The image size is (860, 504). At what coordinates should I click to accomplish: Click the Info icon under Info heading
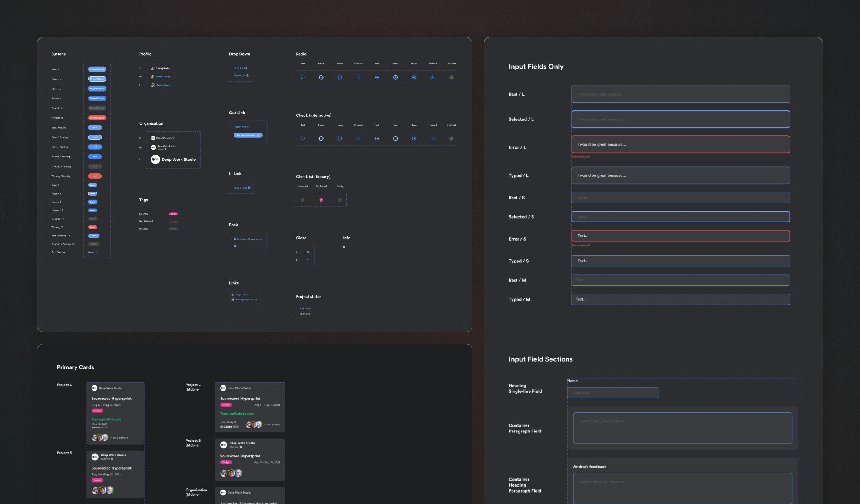pyautogui.click(x=344, y=247)
